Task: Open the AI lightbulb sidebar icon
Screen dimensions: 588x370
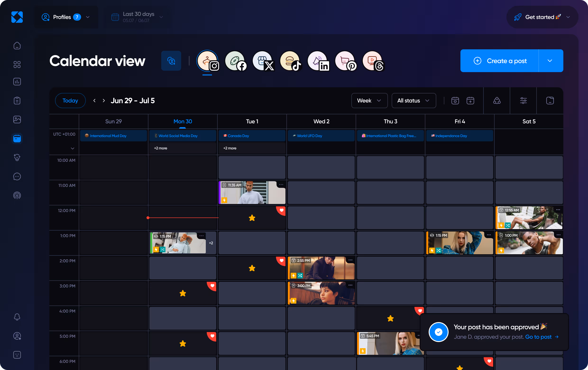Action: tap(17, 157)
